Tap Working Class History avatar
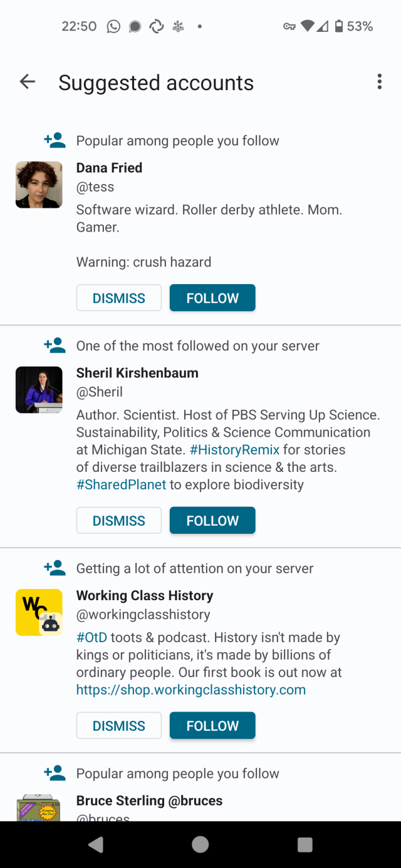Image resolution: width=401 pixels, height=868 pixels. click(34, 608)
